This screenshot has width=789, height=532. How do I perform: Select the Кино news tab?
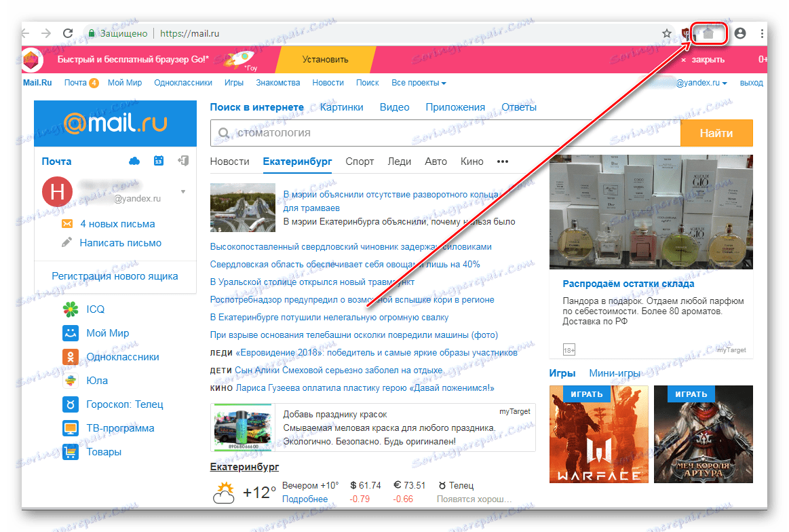(472, 161)
